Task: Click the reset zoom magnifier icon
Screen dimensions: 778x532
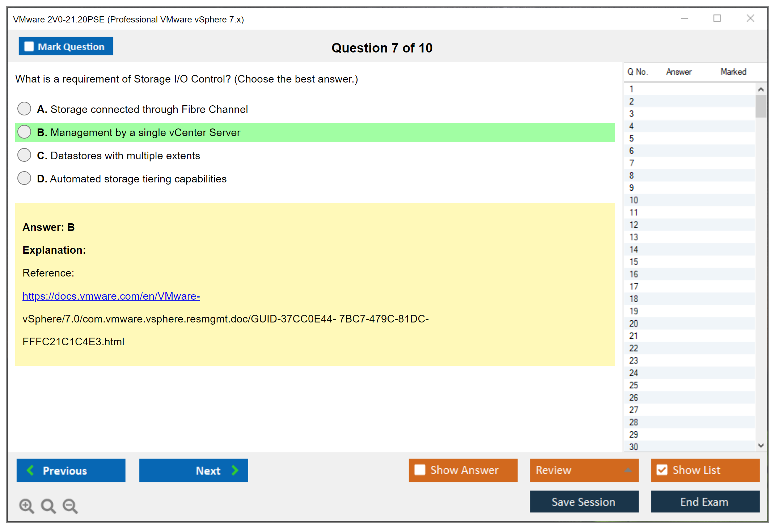Action: click(48, 506)
